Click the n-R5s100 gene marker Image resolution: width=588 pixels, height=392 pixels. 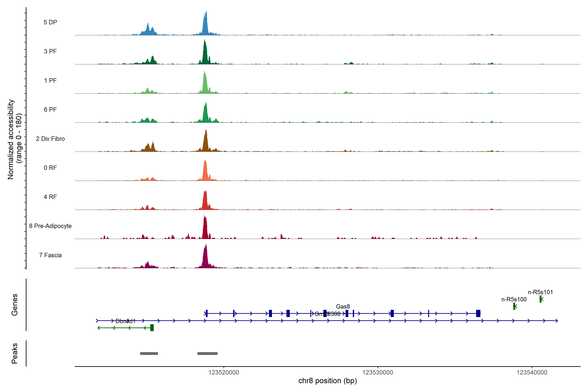[x=514, y=306]
